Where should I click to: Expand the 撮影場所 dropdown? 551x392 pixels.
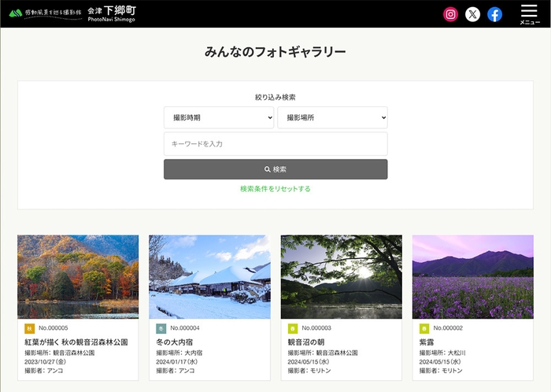click(x=332, y=117)
